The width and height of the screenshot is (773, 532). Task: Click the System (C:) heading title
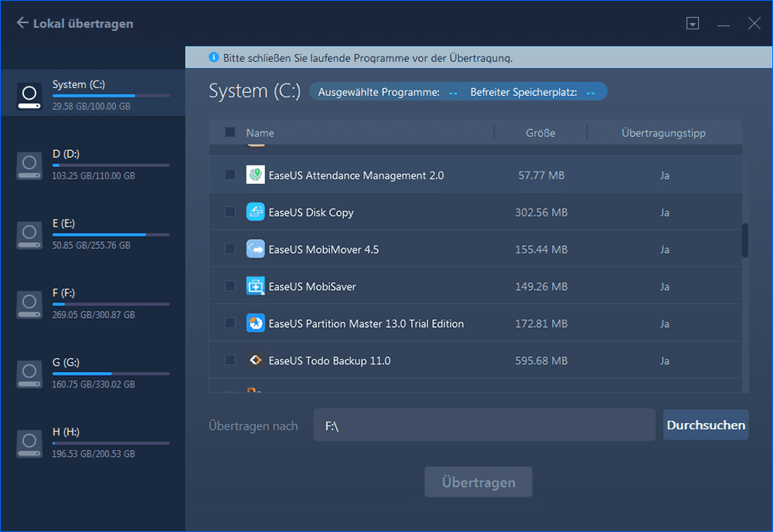[x=254, y=91]
